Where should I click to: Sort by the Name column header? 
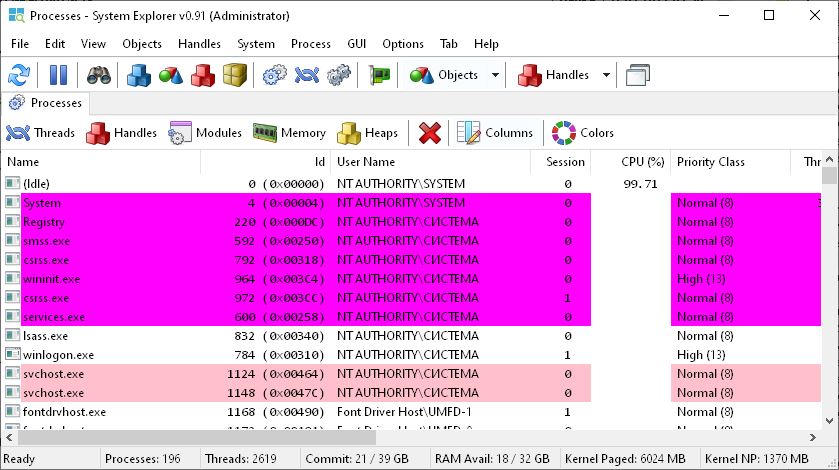click(x=102, y=162)
